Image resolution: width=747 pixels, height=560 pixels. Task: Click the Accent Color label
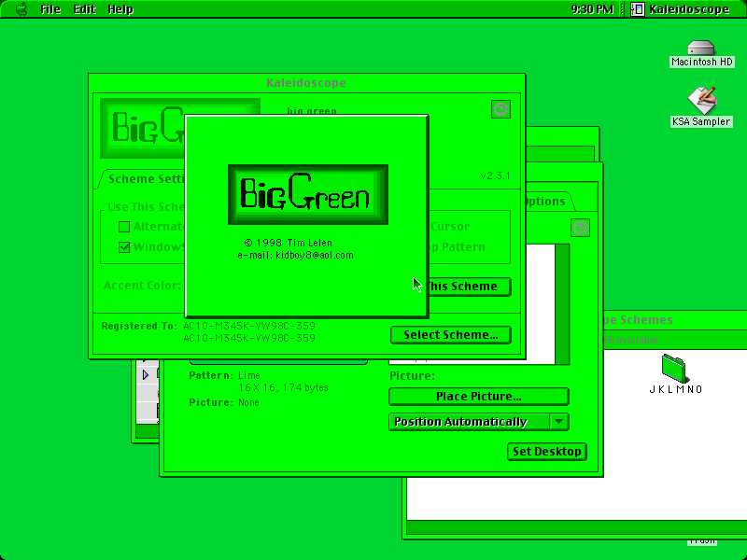142,286
